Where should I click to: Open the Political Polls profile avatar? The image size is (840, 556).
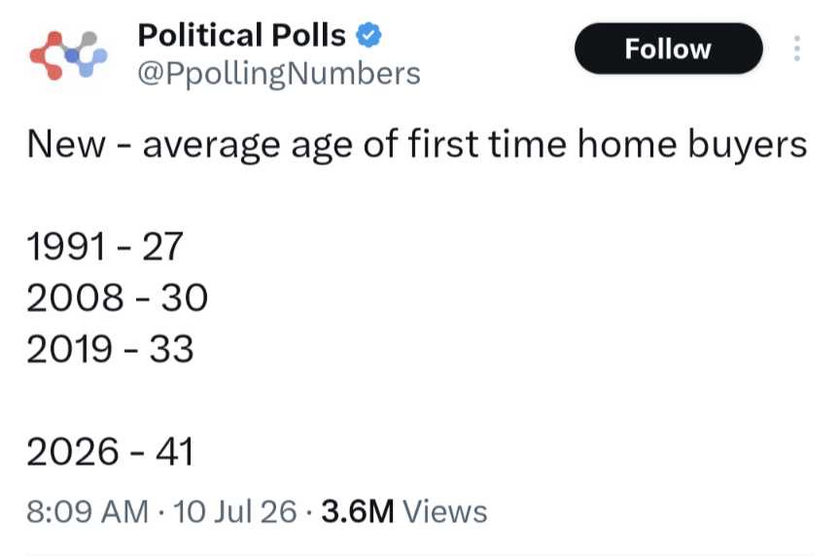[69, 55]
